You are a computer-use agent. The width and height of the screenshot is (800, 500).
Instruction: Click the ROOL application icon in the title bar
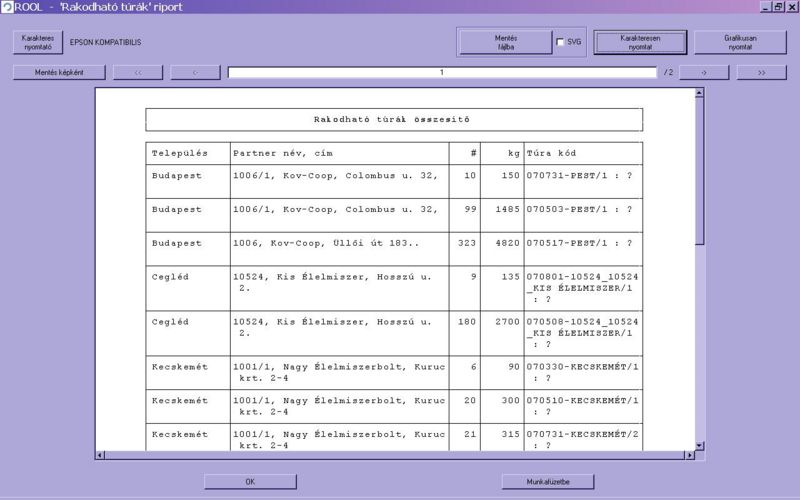[7, 7]
